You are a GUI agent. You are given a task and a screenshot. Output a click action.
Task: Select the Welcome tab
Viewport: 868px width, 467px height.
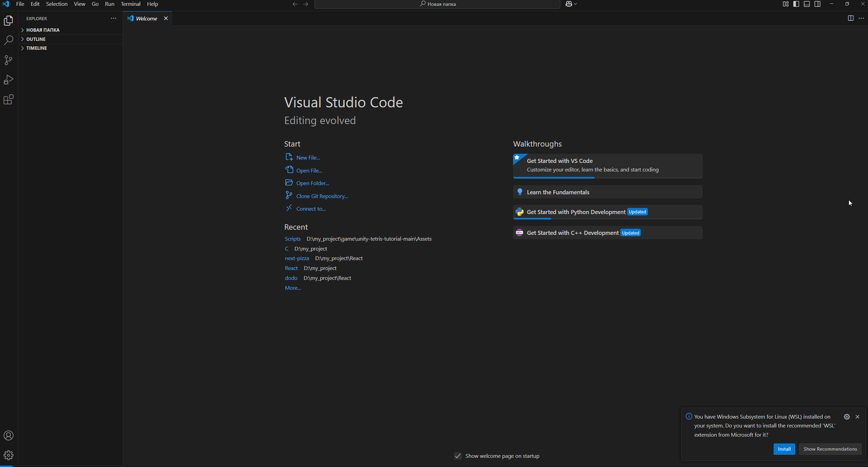pyautogui.click(x=146, y=19)
